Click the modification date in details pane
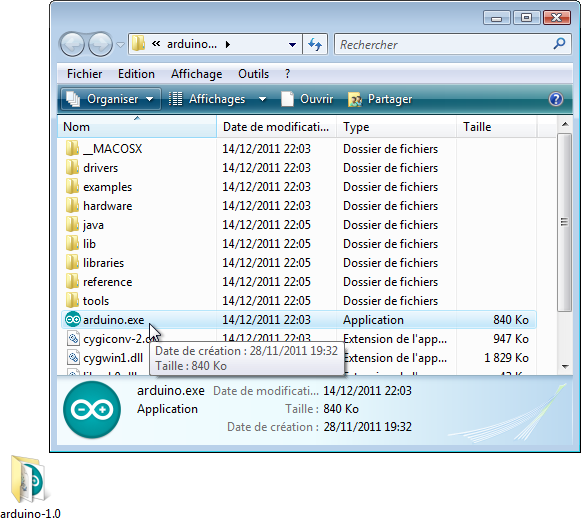This screenshot has height=518, width=581. (367, 391)
